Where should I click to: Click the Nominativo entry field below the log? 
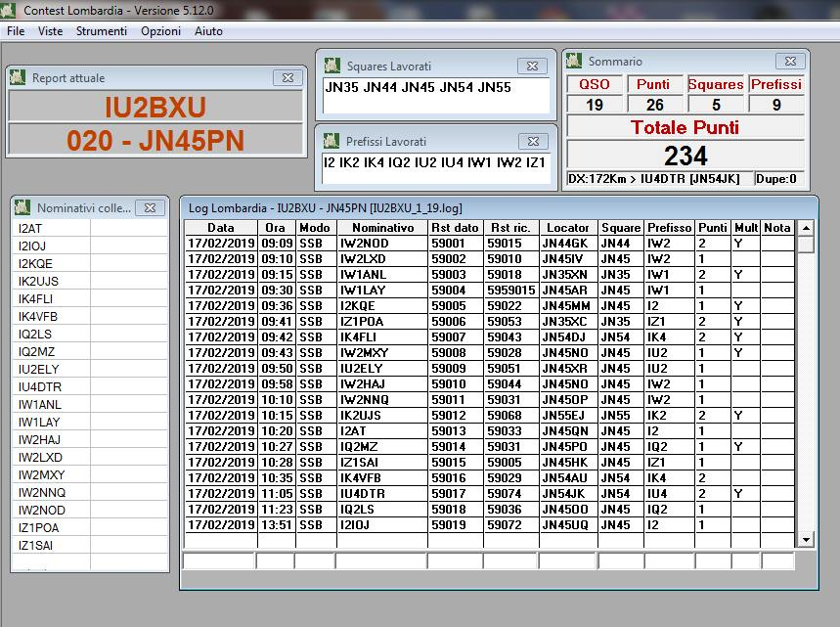tap(380, 561)
